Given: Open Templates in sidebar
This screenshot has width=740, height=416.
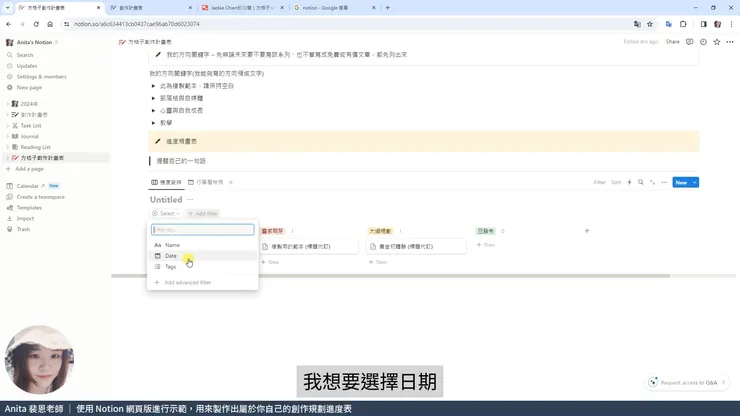Looking at the screenshot, I should pyautogui.click(x=29, y=208).
